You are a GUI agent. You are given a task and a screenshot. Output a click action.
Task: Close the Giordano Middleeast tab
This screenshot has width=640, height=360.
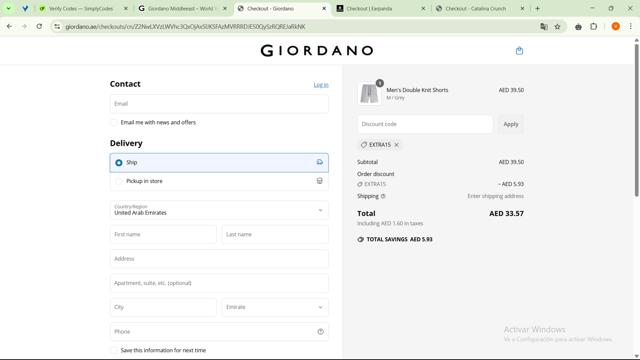point(225,9)
